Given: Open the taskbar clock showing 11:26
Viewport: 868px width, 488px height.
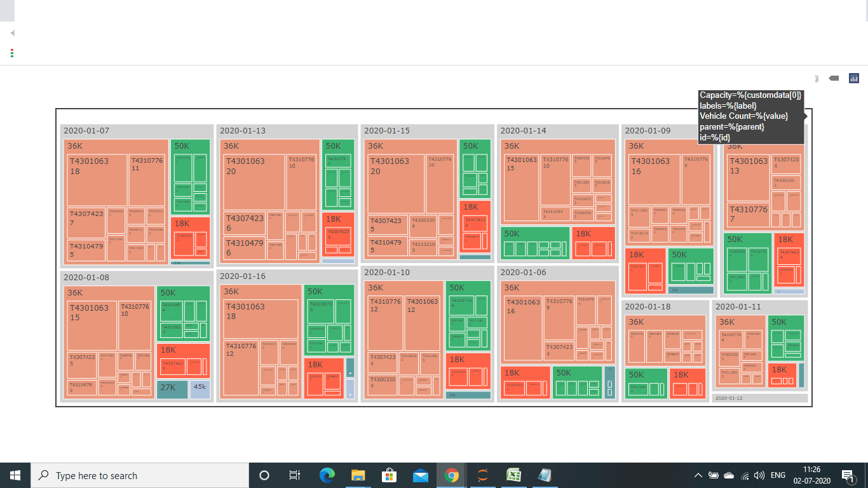Looking at the screenshot, I should pos(811,475).
